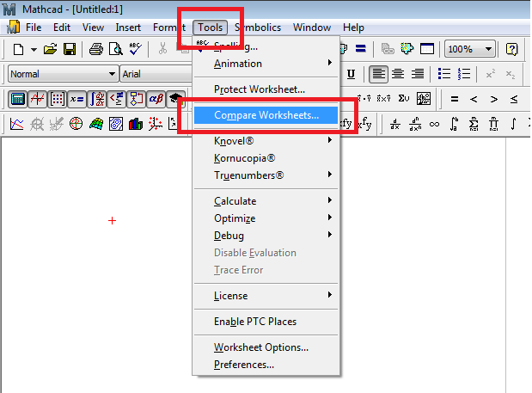Open the Resource Center help icon
Image resolution: width=532 pixels, height=393 pixels.
511,49
